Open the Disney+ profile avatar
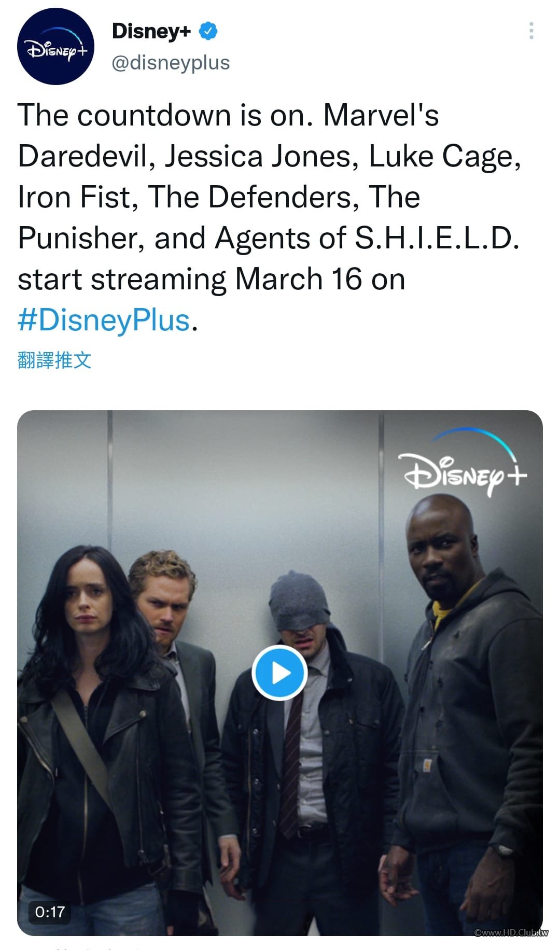The image size is (560, 950). coord(56,46)
